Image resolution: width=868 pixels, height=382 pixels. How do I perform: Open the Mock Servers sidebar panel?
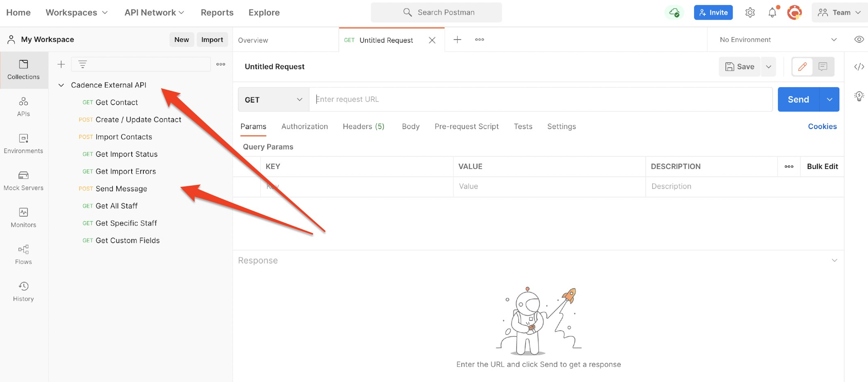point(23,180)
